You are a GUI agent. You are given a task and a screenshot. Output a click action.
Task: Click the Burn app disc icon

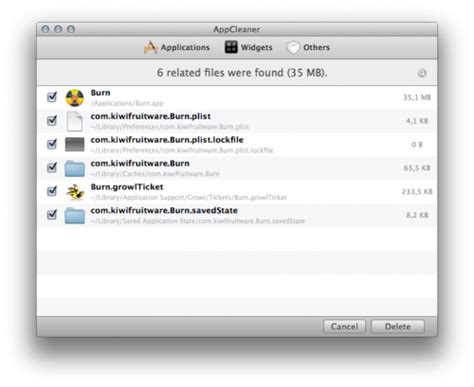coord(75,98)
